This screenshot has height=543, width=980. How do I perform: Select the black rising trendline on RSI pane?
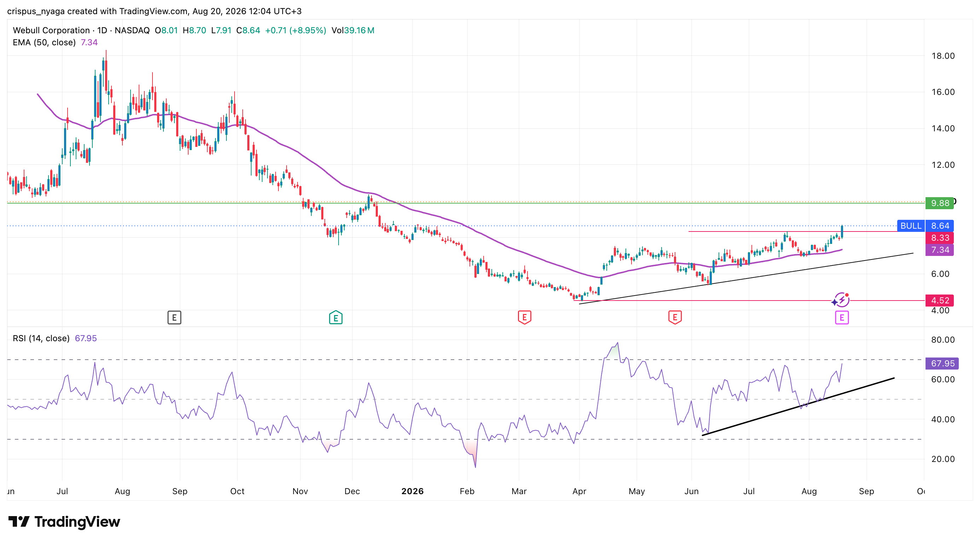tap(798, 407)
